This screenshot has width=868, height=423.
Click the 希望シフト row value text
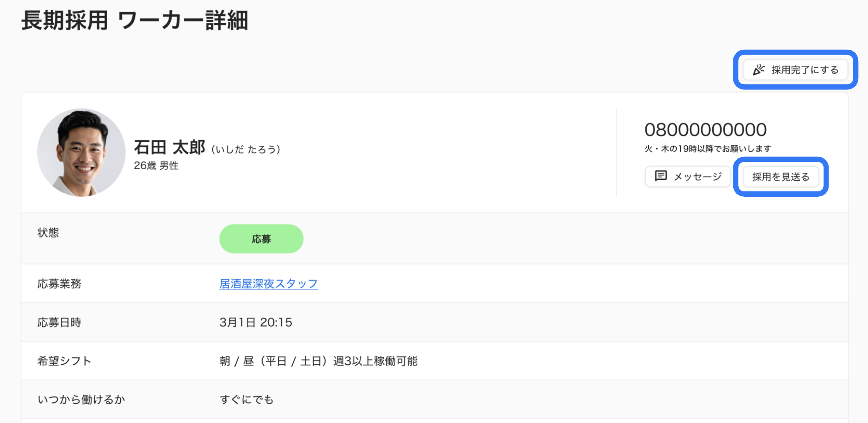click(x=318, y=361)
